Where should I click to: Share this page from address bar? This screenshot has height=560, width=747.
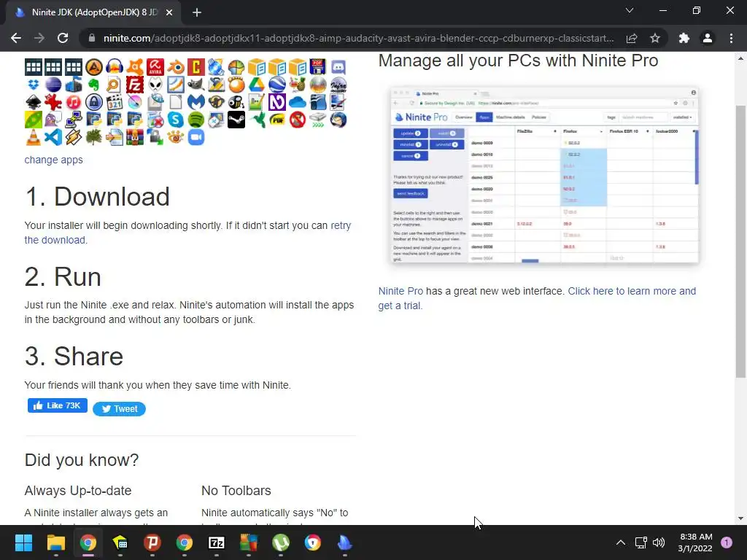[632, 38]
